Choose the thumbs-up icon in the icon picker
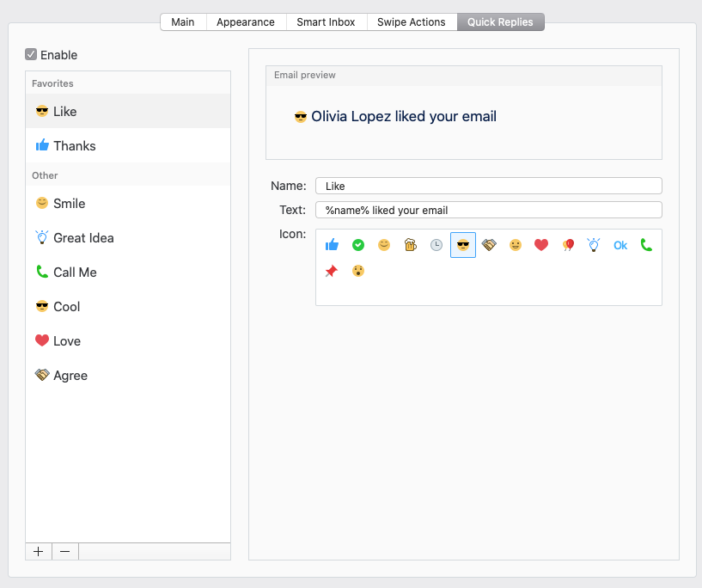This screenshot has height=588, width=702. pyautogui.click(x=332, y=245)
